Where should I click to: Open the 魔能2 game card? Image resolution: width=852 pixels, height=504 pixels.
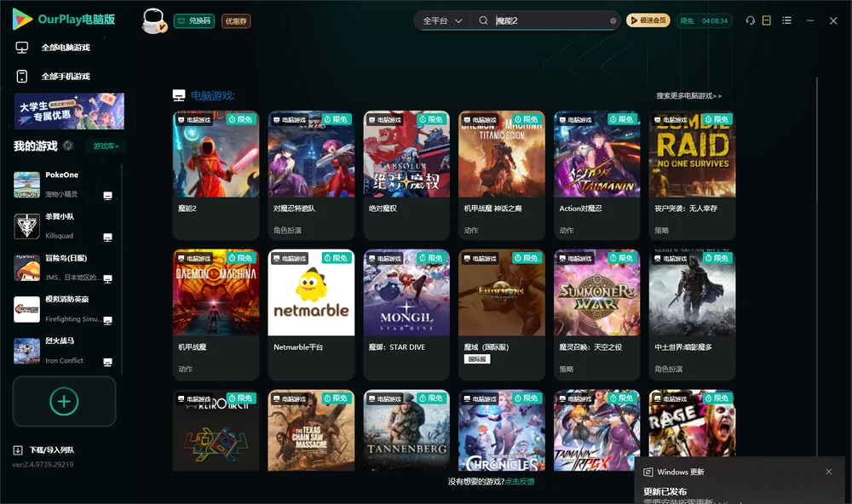[216, 175]
